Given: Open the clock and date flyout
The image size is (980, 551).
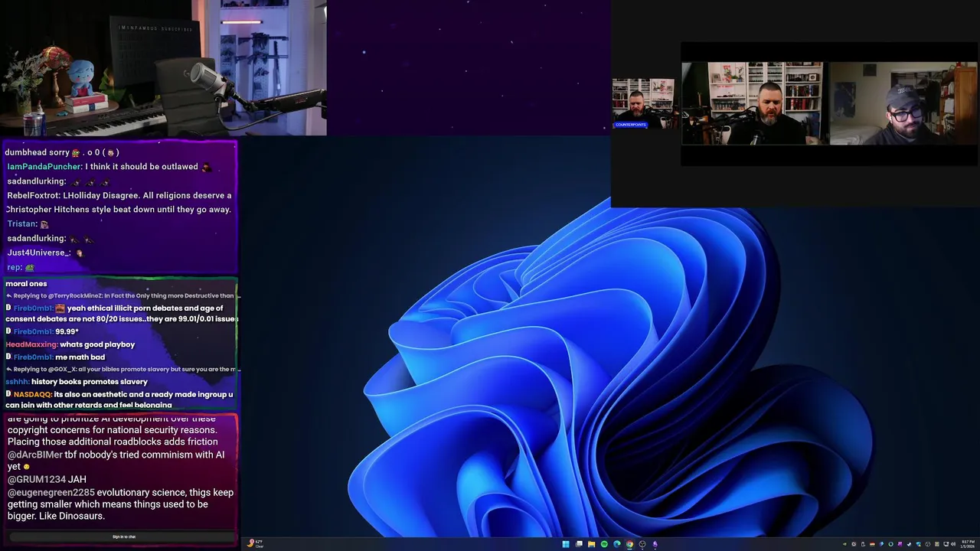Looking at the screenshot, I should coord(968,544).
